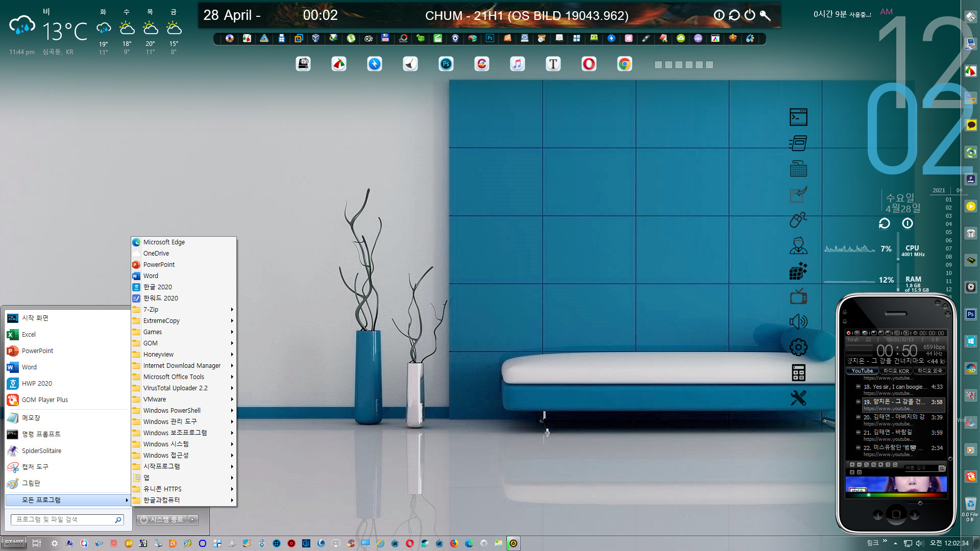
Task: Click the 시스템 종료 shutdown button
Action: 162,519
